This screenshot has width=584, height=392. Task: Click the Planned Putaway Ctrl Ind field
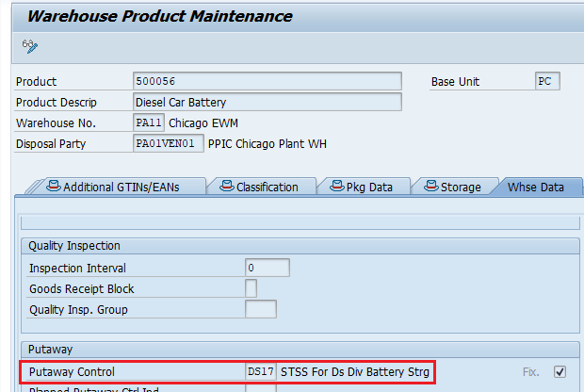[261, 387]
